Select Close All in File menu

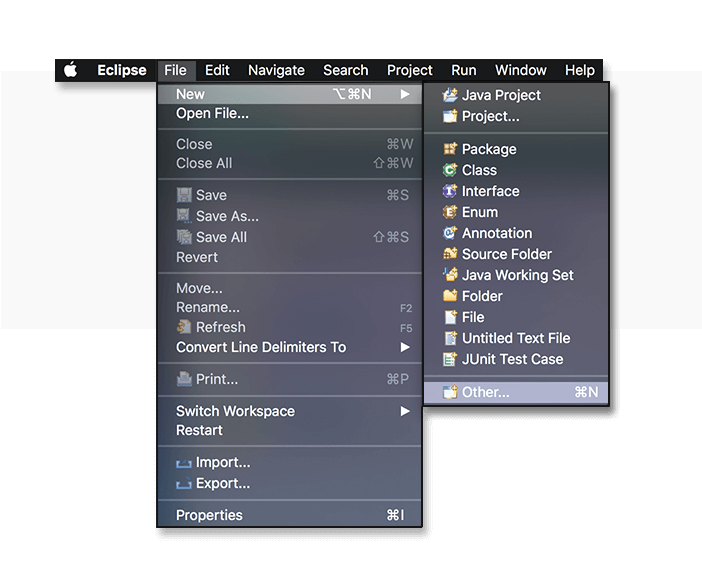pos(290,163)
